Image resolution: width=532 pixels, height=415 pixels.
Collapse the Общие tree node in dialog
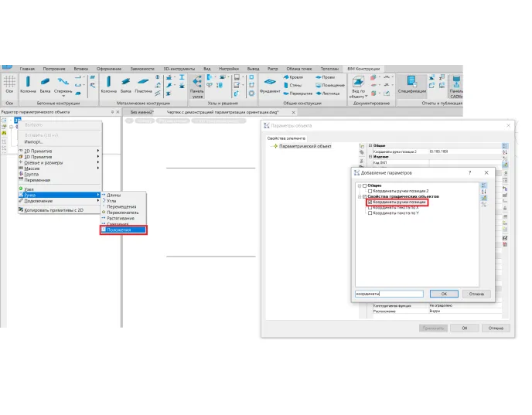(360, 185)
